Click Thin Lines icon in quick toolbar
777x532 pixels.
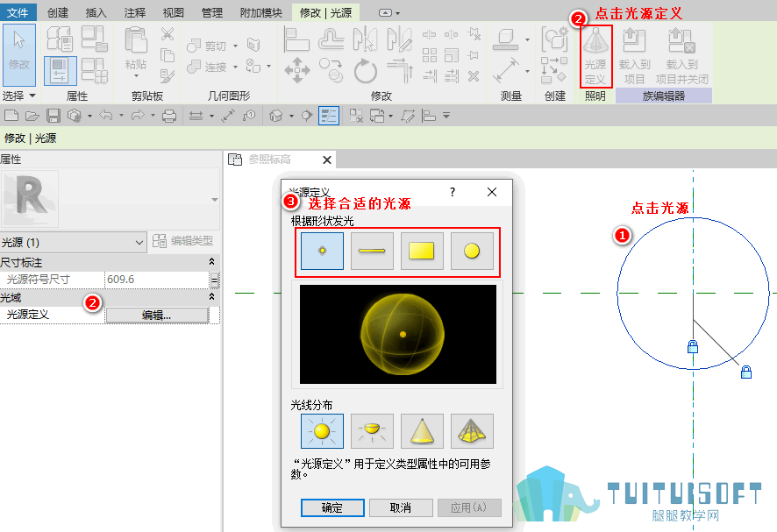click(329, 116)
